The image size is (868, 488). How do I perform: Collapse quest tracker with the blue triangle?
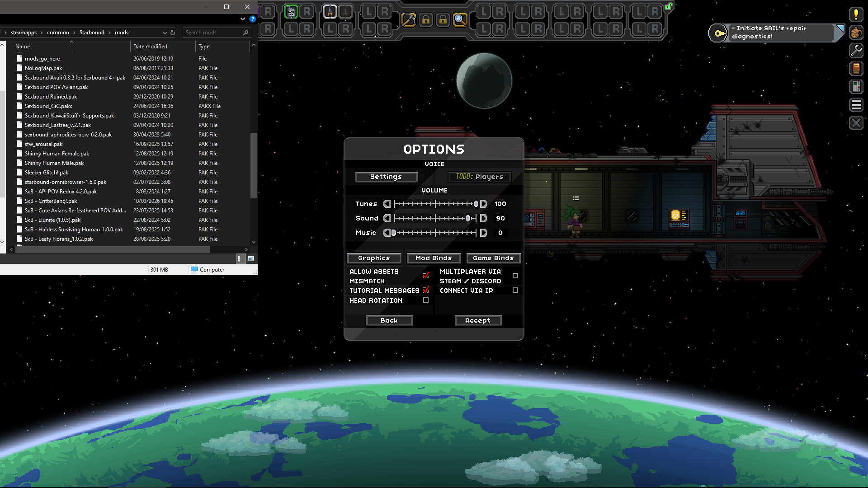coord(840,28)
